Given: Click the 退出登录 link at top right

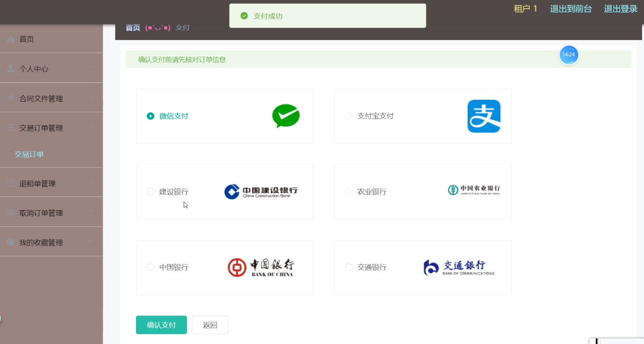Looking at the screenshot, I should (620, 9).
